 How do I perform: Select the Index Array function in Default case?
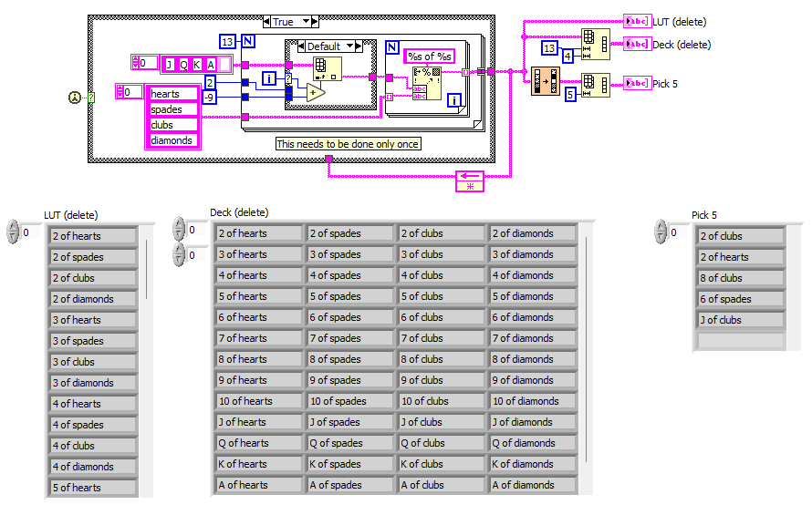[328, 70]
